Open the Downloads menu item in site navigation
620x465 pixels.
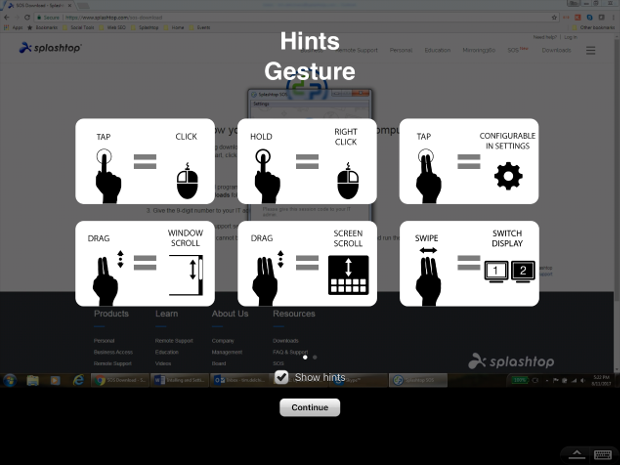pyautogui.click(x=556, y=49)
